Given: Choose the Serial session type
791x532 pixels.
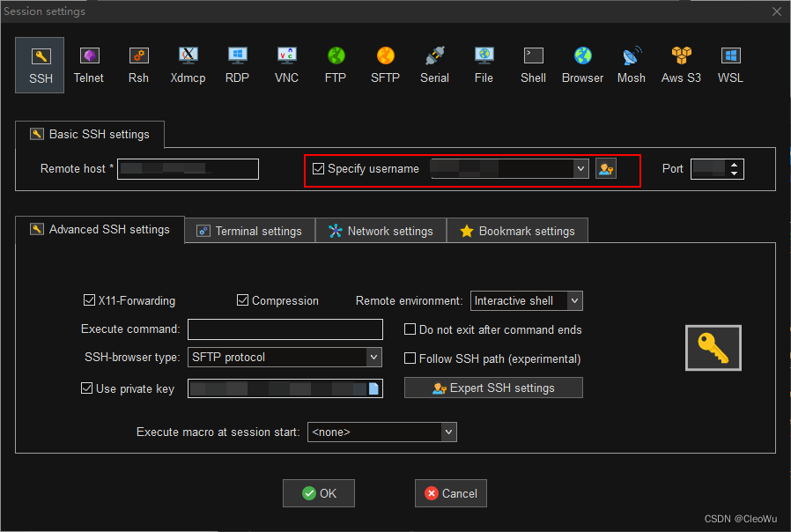Looking at the screenshot, I should (x=434, y=65).
